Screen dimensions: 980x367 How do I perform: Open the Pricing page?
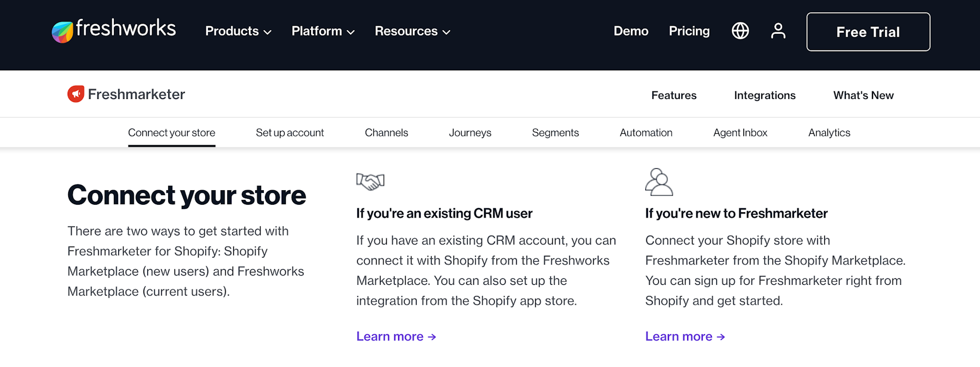(689, 31)
